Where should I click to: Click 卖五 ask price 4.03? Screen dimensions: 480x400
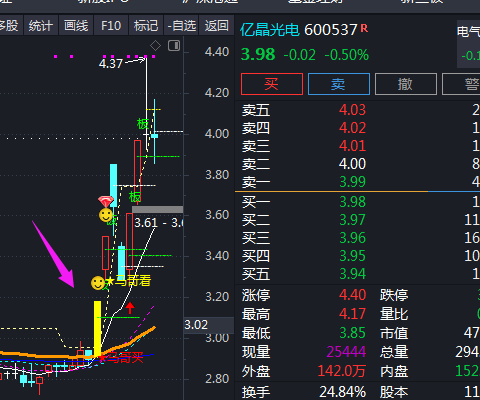coord(352,110)
